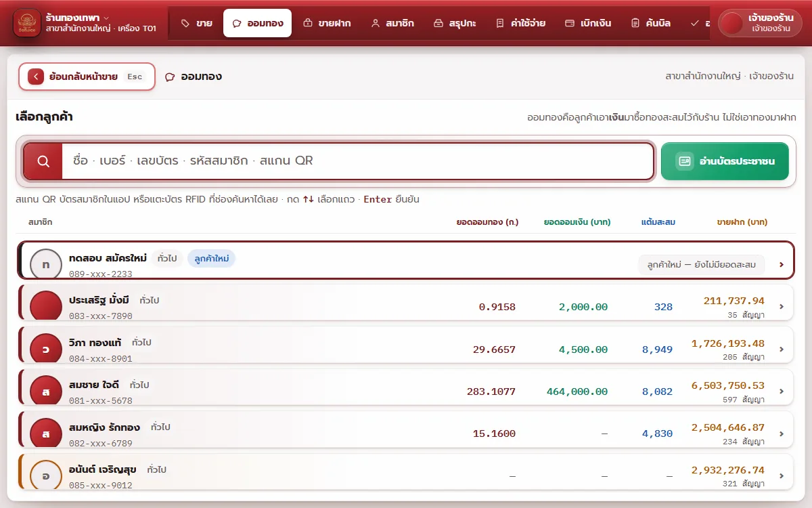The height and width of the screenshot is (508, 812).
Task: Focus the customer search input field
Action: pyautogui.click(x=358, y=161)
